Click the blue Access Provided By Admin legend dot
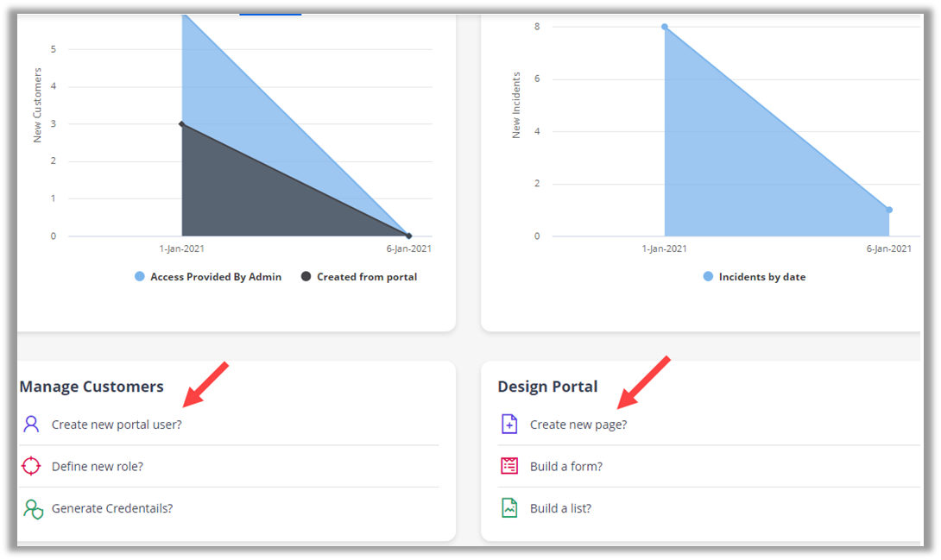Screen dimensions: 941x560 click(x=139, y=277)
